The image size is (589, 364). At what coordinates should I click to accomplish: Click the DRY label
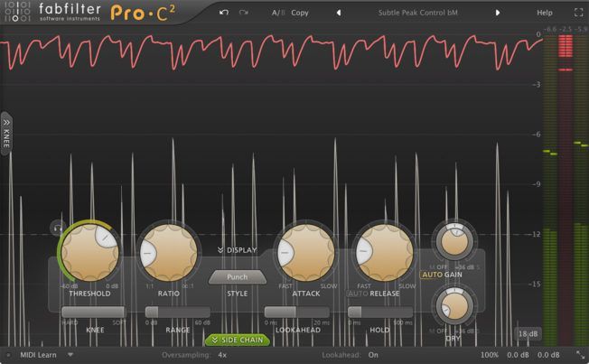453,339
